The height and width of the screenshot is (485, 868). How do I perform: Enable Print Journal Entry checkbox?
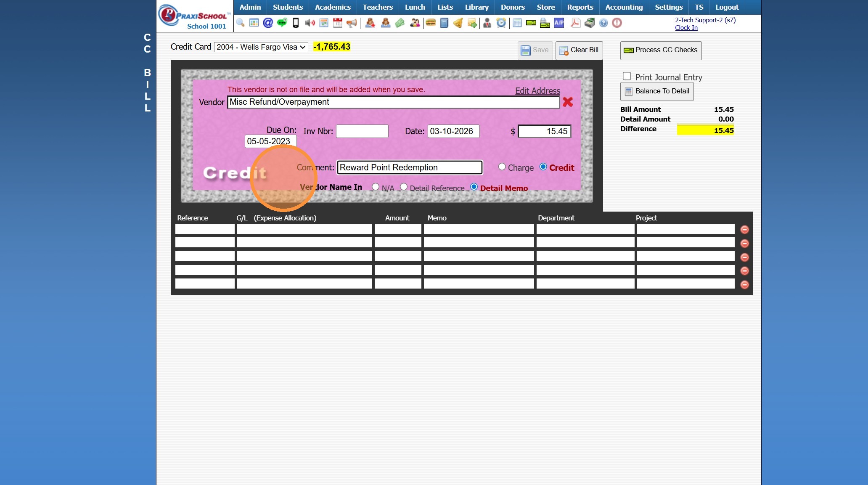click(627, 76)
